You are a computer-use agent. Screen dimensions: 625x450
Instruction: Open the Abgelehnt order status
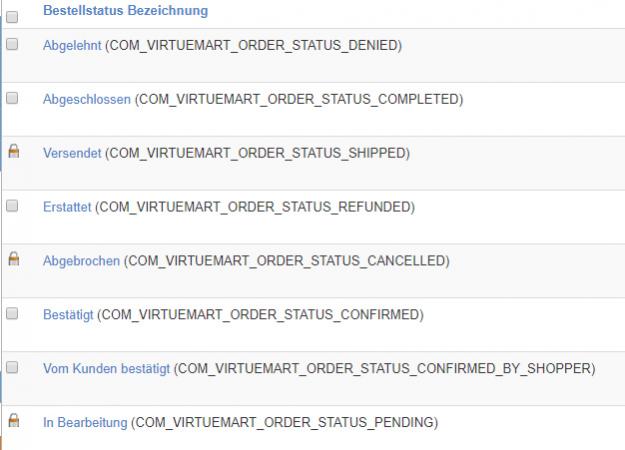tap(72, 46)
